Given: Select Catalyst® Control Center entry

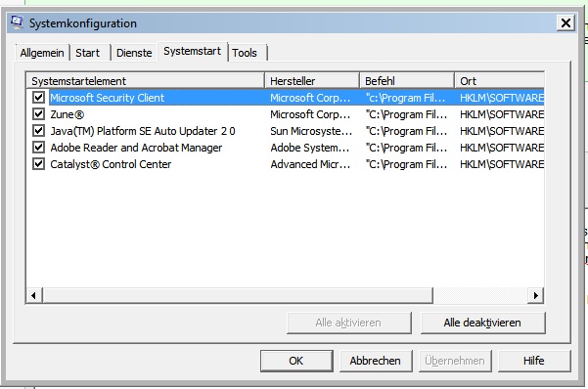Looking at the screenshot, I should (x=111, y=164).
